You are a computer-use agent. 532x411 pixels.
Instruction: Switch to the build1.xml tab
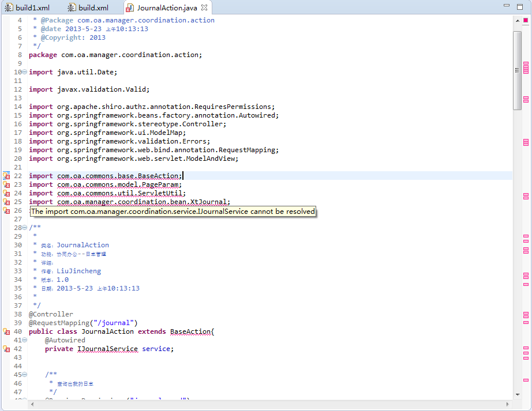[28, 7]
